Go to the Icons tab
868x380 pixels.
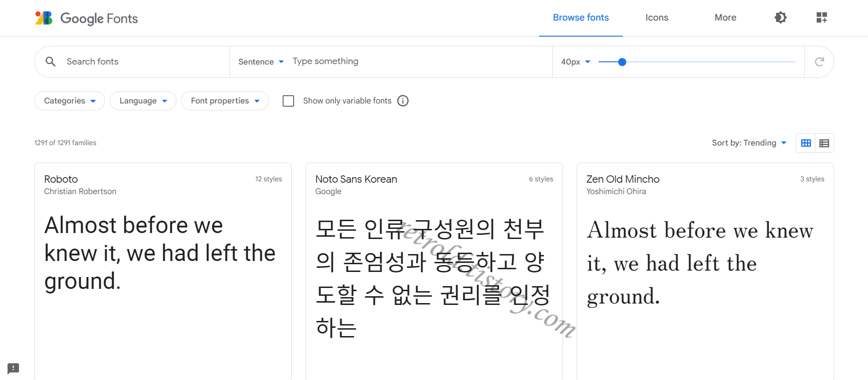coord(657,17)
